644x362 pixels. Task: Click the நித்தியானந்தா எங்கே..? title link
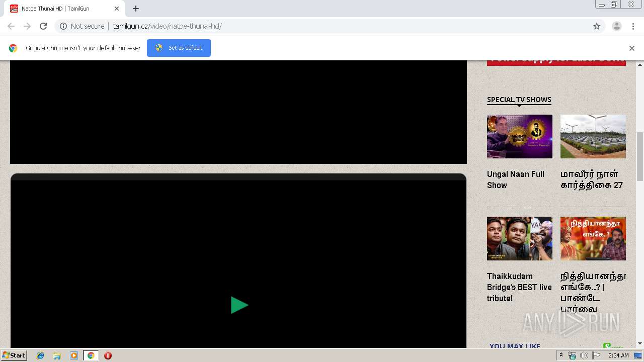click(x=593, y=293)
